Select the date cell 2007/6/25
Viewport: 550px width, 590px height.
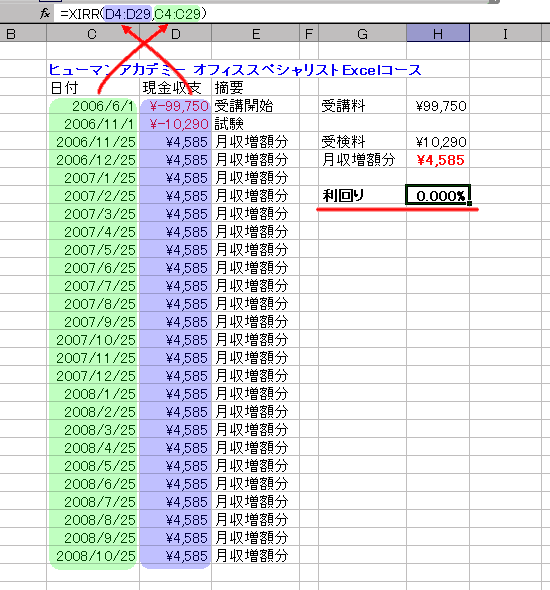click(x=93, y=268)
